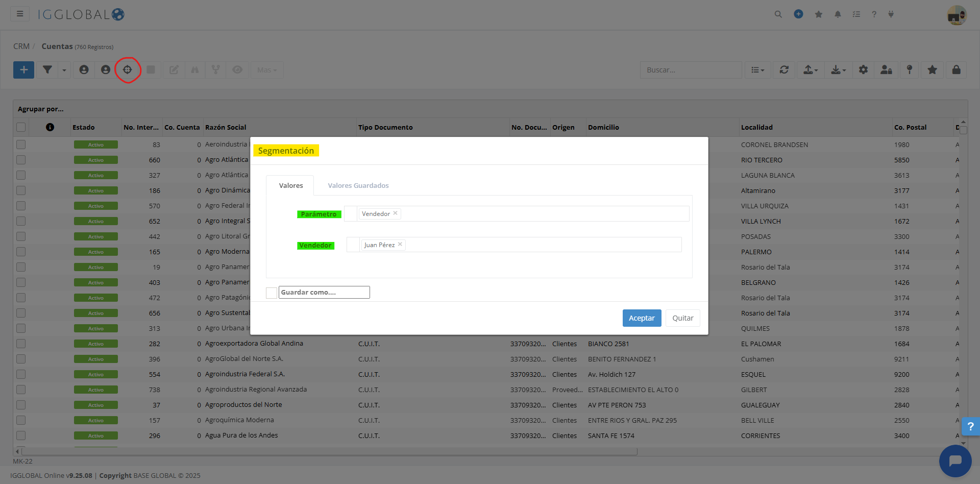This screenshot has width=980, height=484.
Task: Open the notifications bell icon
Action: [x=838, y=14]
